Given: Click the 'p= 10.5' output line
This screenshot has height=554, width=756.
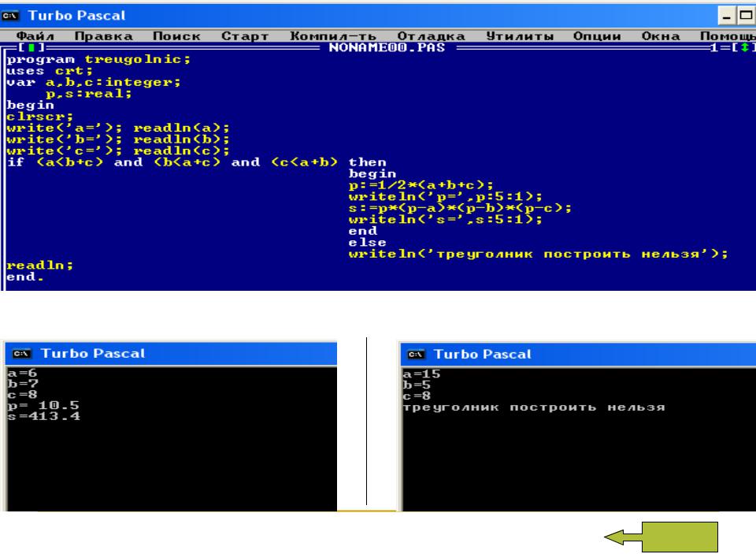Looking at the screenshot, I should [43, 405].
